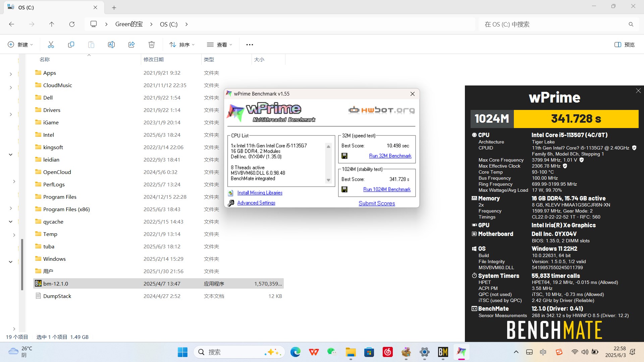Go back with the left arrow
The height and width of the screenshot is (362, 644).
[11, 24]
